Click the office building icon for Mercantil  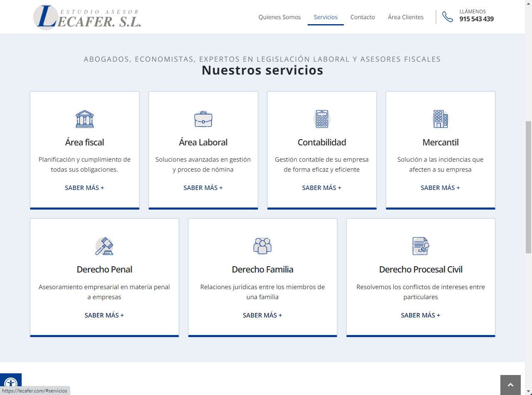pyautogui.click(x=440, y=119)
